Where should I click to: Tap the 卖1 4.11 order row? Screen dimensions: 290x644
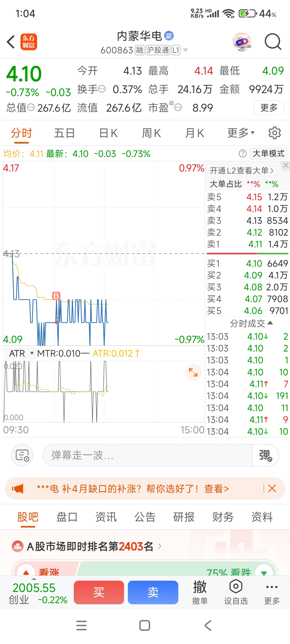pos(247,244)
